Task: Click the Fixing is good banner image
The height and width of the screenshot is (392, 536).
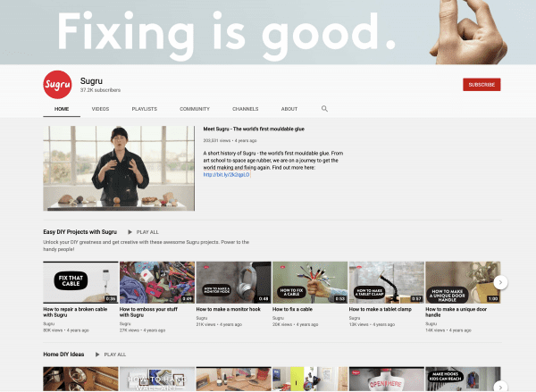Action: pyautogui.click(x=268, y=32)
